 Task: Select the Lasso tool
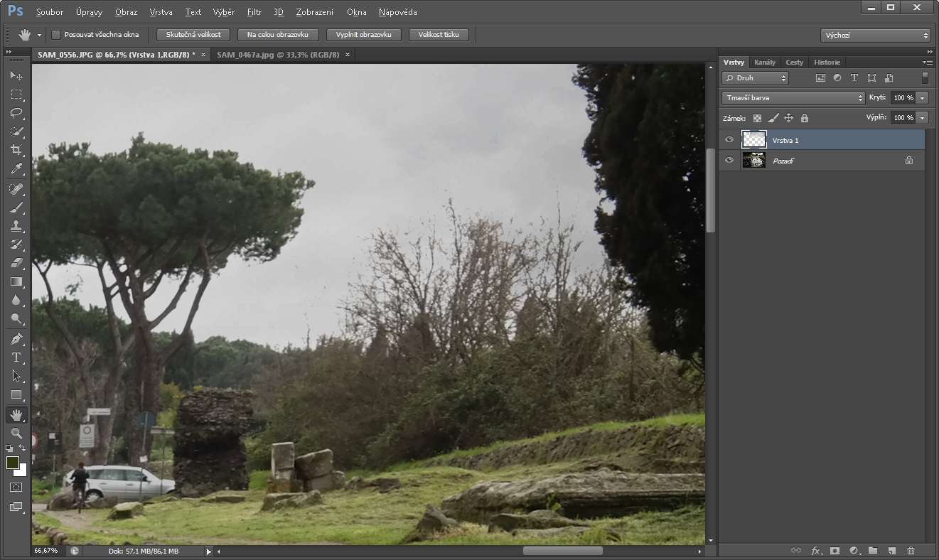click(x=16, y=113)
